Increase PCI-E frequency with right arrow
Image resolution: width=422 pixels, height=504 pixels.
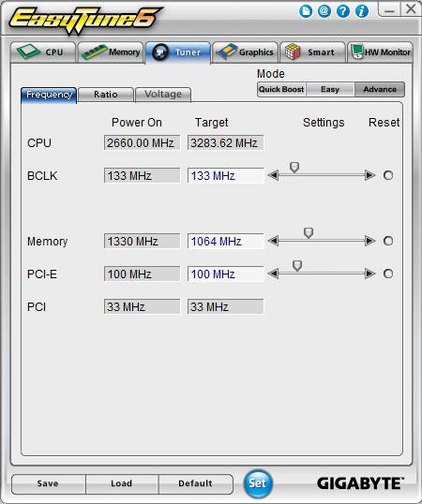click(x=370, y=274)
